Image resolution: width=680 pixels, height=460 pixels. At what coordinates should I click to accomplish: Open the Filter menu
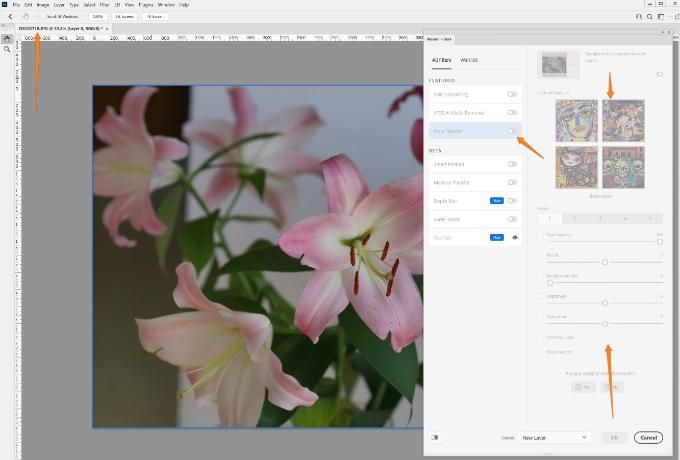pyautogui.click(x=105, y=5)
